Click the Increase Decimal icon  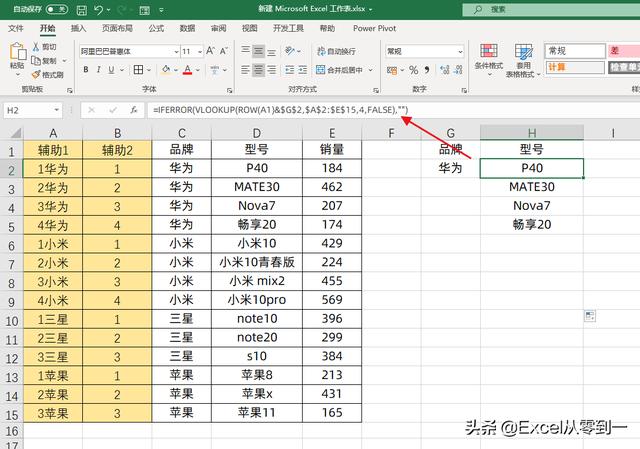445,70
